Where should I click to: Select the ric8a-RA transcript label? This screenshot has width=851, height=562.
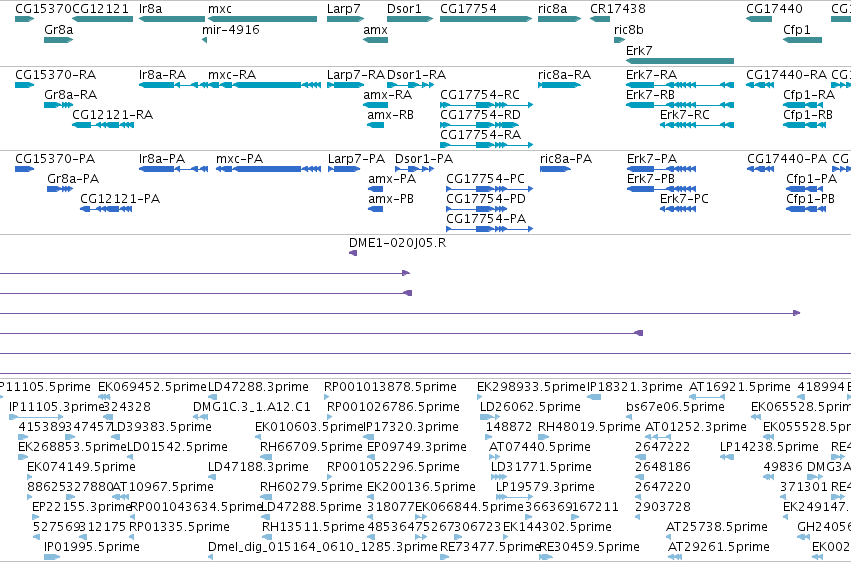[x=564, y=75]
